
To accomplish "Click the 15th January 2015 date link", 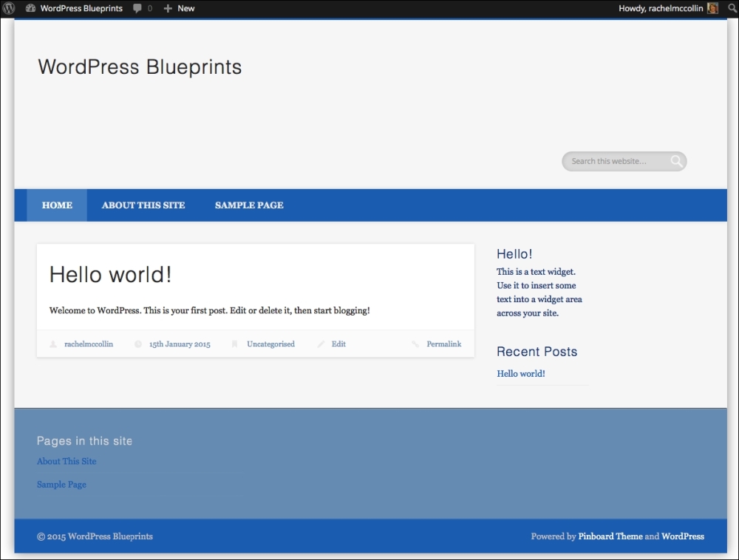I will pyautogui.click(x=180, y=344).
